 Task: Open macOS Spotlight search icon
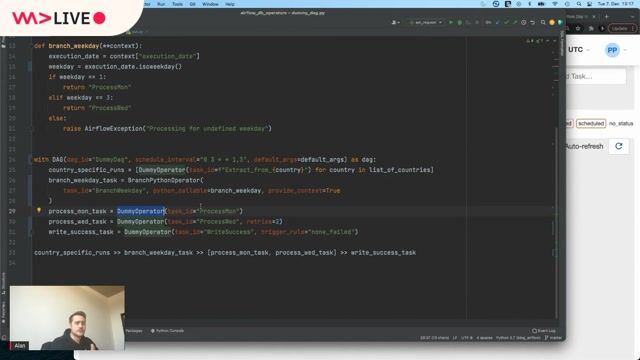[x=579, y=4]
